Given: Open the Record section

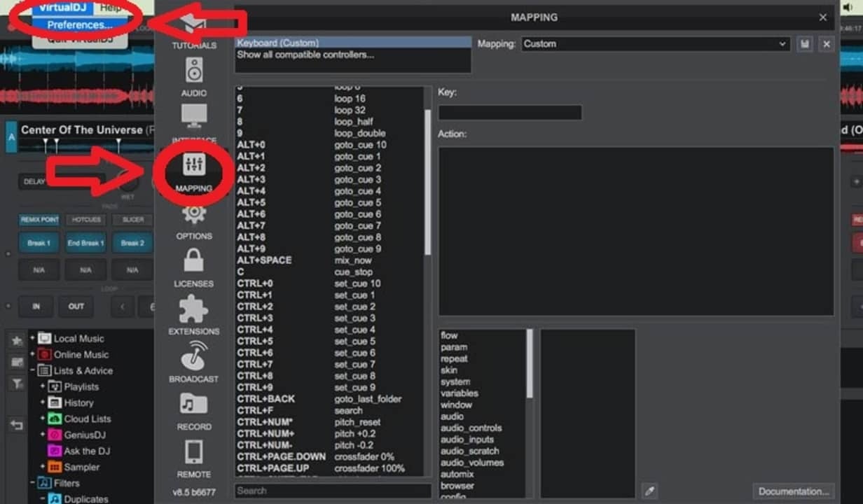Looking at the screenshot, I should click(x=194, y=409).
